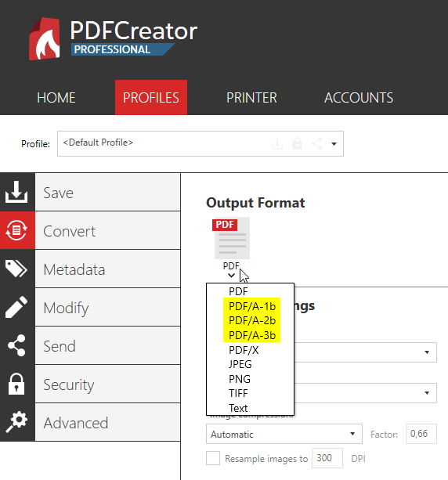Open the Modify settings section
Screen dimensions: 448x480
(x=107, y=307)
